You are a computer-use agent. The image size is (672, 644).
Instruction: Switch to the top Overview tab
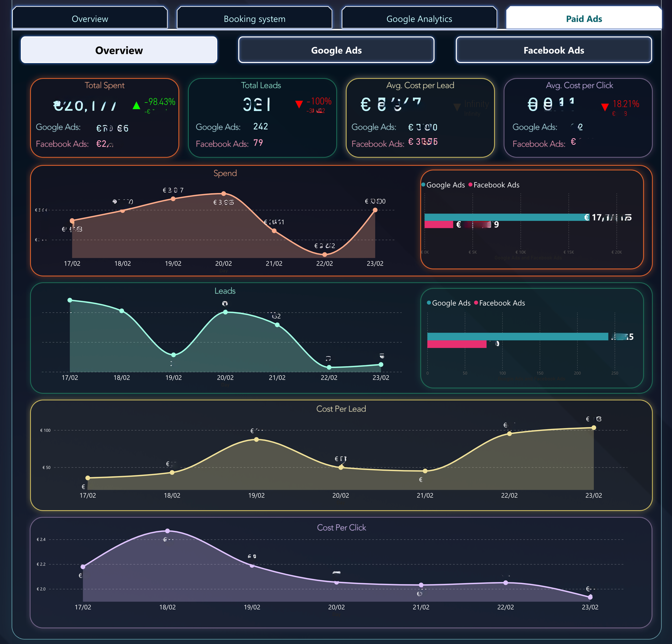[90, 18]
